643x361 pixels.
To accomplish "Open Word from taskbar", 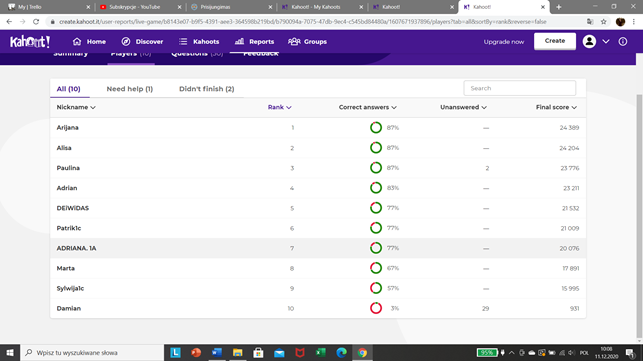I will click(217, 352).
